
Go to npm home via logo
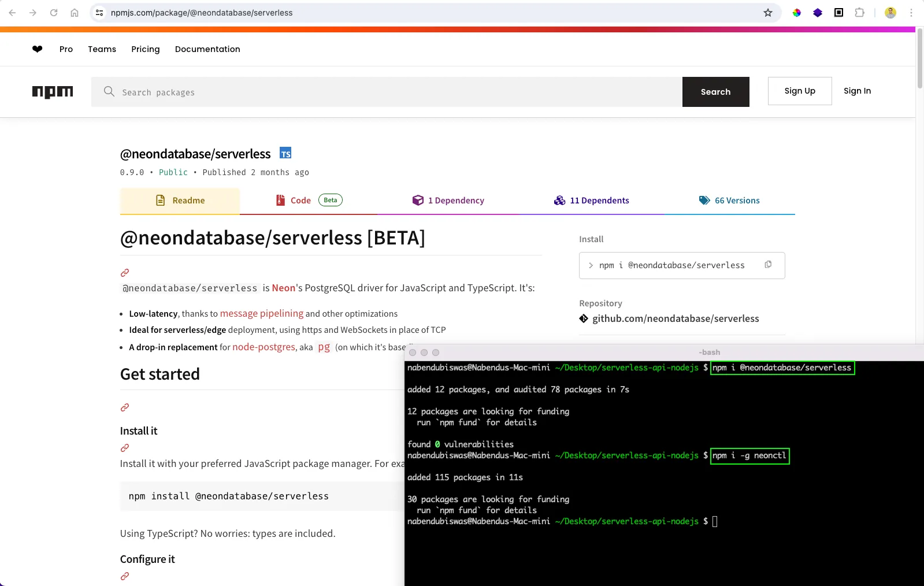pyautogui.click(x=53, y=92)
